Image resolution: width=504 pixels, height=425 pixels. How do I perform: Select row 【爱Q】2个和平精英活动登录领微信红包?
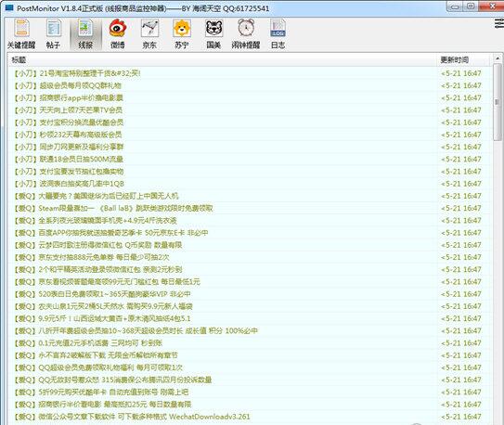coord(250,269)
